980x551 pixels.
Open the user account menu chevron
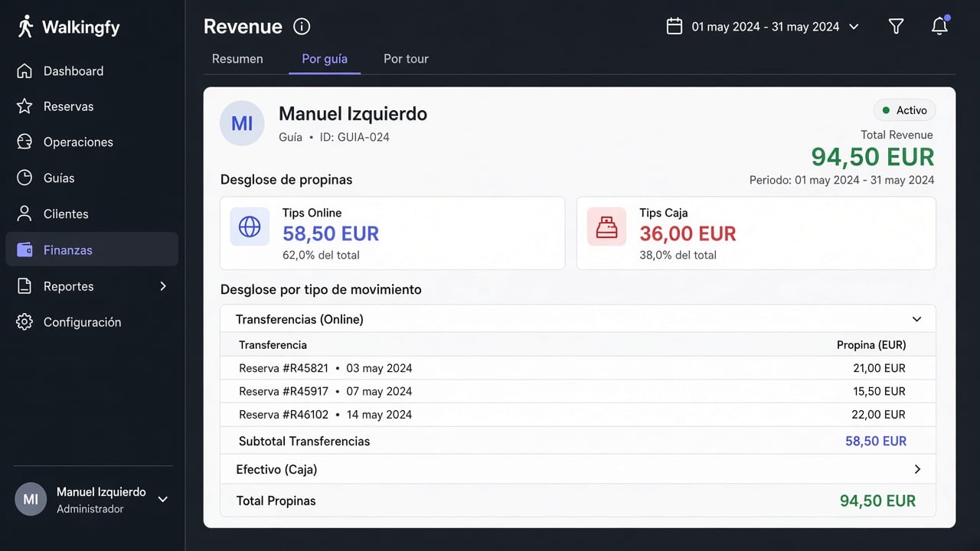coord(162,499)
